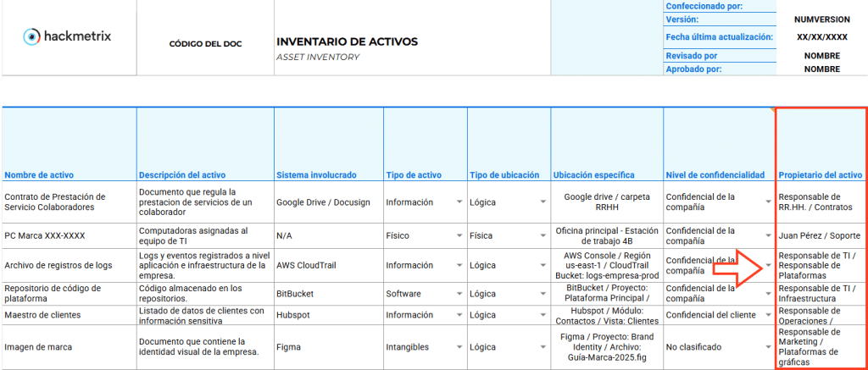Screen dimensions: 868x370
Task: Expand the 'No clasificado' confidentiality dropdown
Action: click(x=768, y=347)
